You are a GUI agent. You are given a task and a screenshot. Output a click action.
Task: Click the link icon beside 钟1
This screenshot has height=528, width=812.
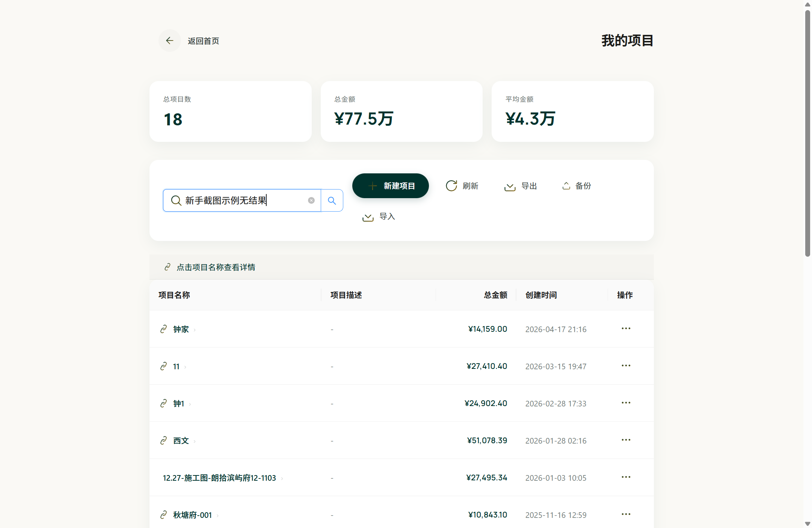[x=163, y=403]
